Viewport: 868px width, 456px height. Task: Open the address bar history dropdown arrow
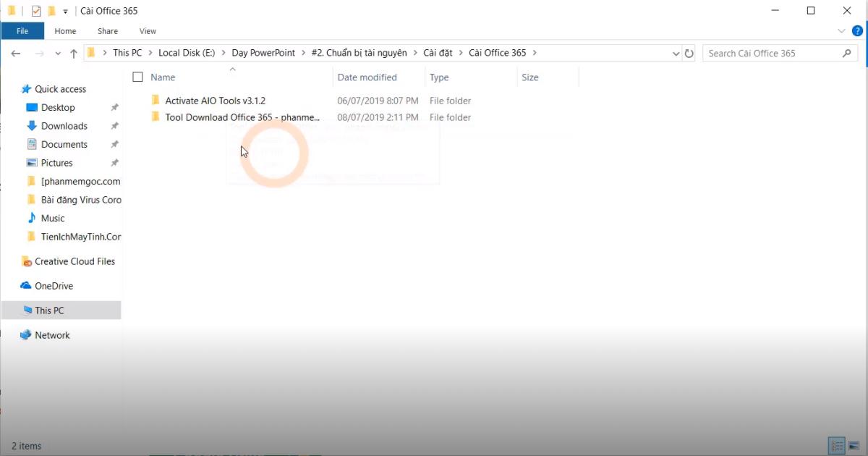coord(676,53)
